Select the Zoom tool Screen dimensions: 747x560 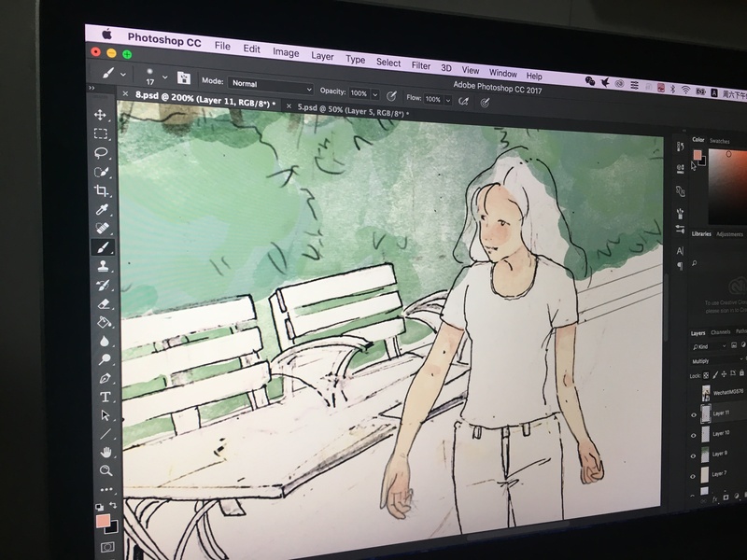point(106,471)
